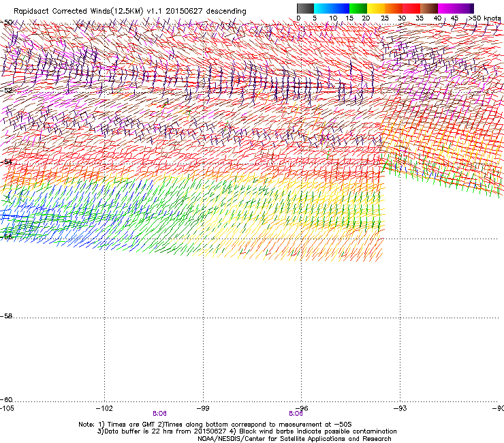Image resolution: width=504 pixels, height=443 pixels.
Task: Click the '35' legend scale label
Action: [x=420, y=18]
